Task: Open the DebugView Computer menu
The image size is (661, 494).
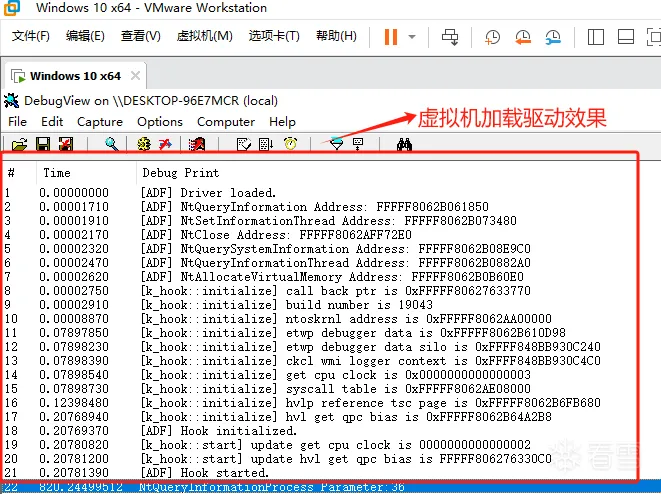Action: pyautogui.click(x=226, y=122)
